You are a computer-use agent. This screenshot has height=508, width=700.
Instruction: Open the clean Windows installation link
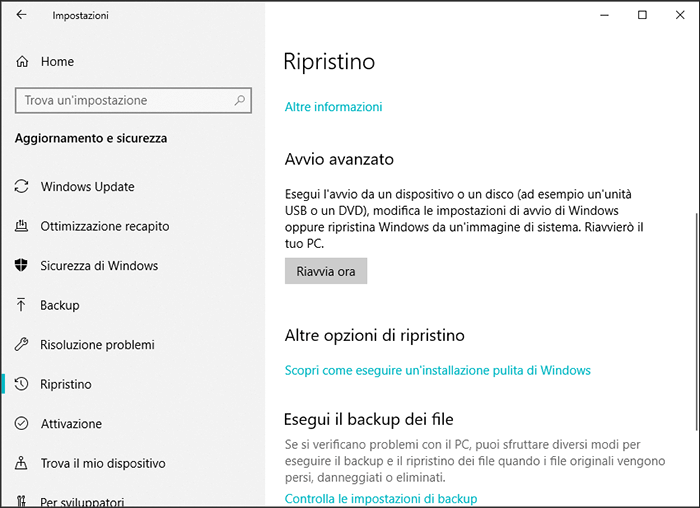(x=437, y=370)
